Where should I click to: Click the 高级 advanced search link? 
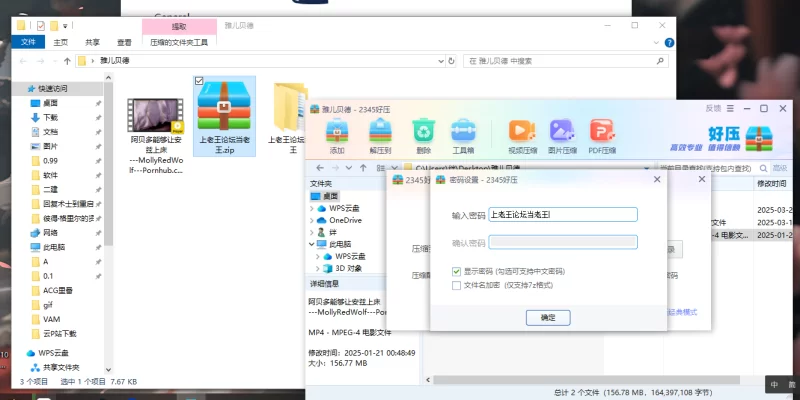780,168
